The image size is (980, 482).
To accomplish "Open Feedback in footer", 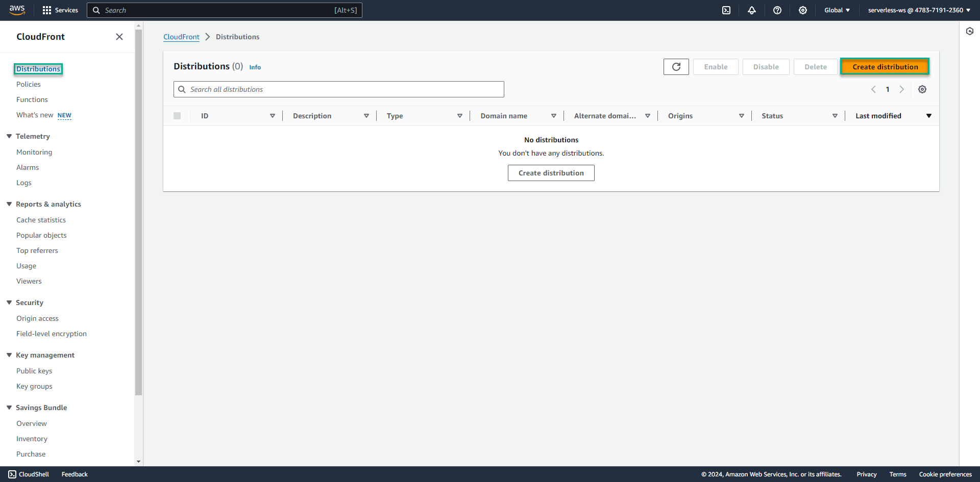I will pos(75,474).
